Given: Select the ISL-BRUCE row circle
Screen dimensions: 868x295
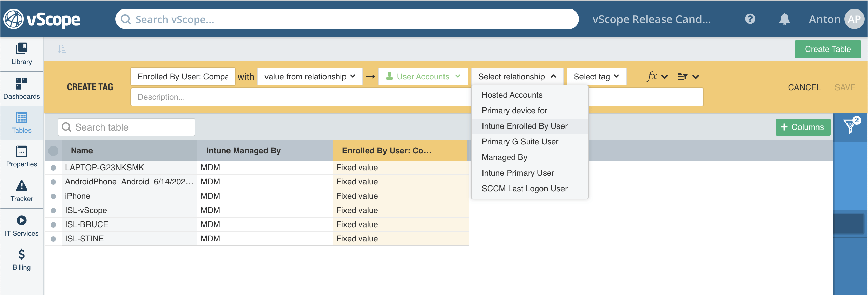Looking at the screenshot, I should coord(53,224).
